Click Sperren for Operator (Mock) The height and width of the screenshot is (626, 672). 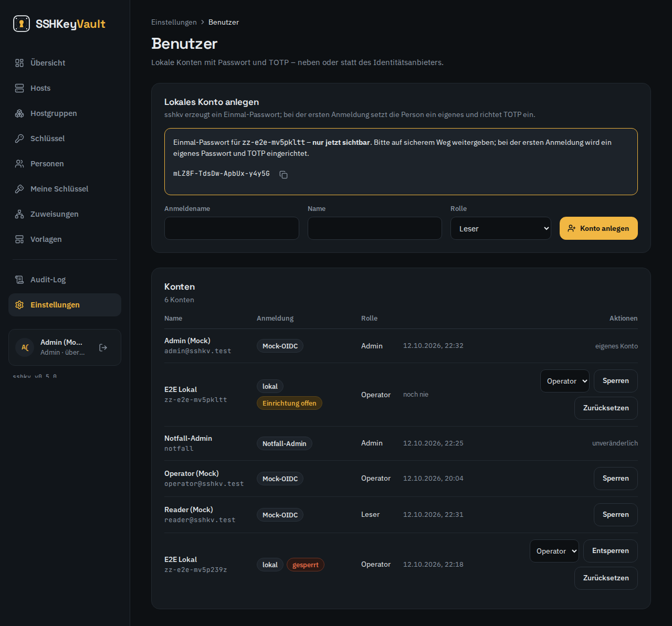coord(616,479)
